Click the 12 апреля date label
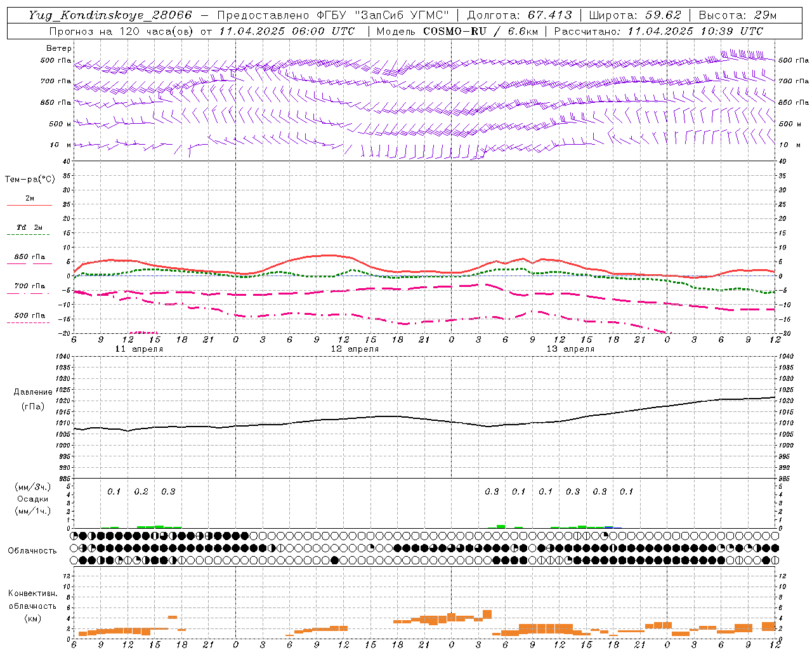The image size is (812, 650). [x=355, y=349]
